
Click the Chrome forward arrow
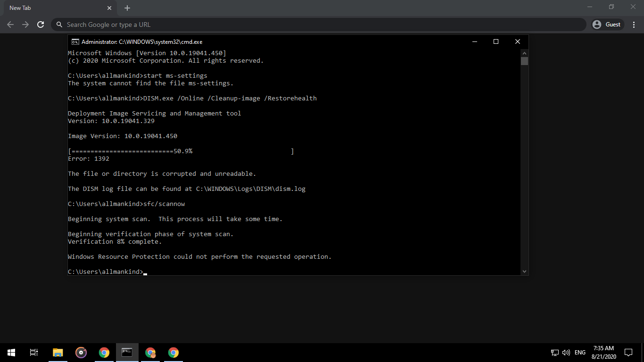[x=25, y=25]
